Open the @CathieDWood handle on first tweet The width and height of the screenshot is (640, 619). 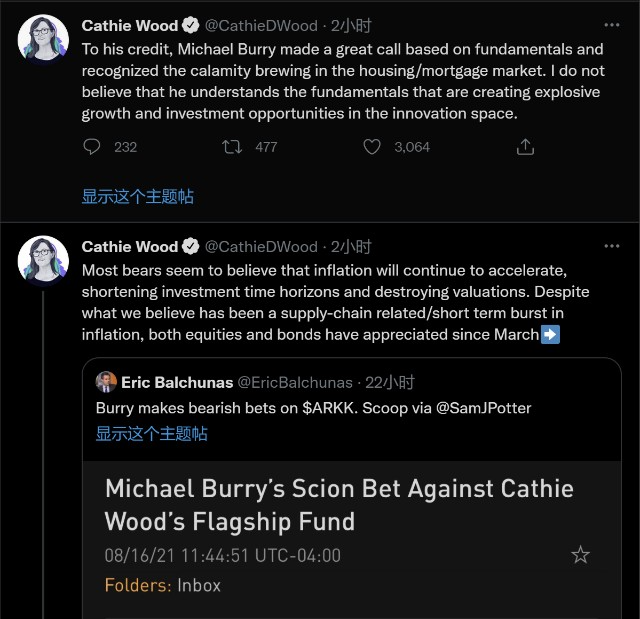(x=262, y=25)
